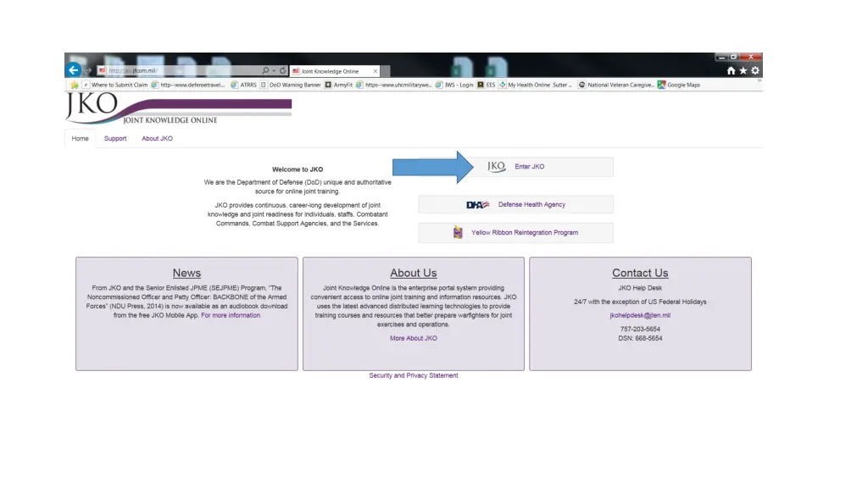Screen dimensions: 868x488
Task: Restore down the browser window
Action: 733,57
